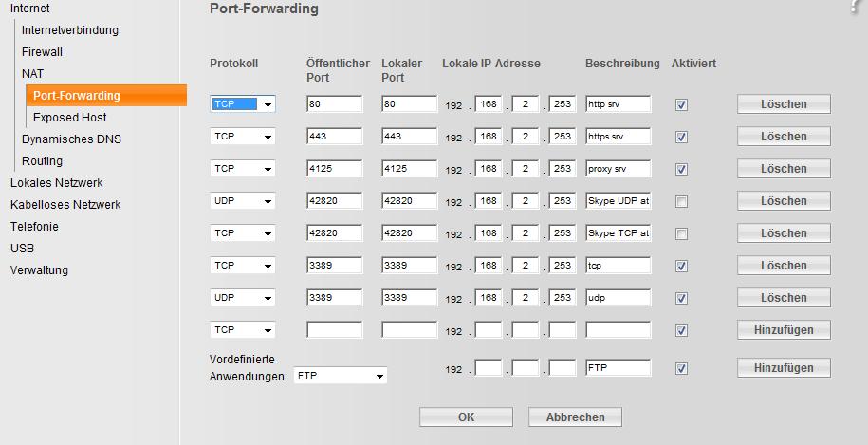868x445 pixels.
Task: Delete the proxy srv rule with Löschen
Action: (784, 168)
